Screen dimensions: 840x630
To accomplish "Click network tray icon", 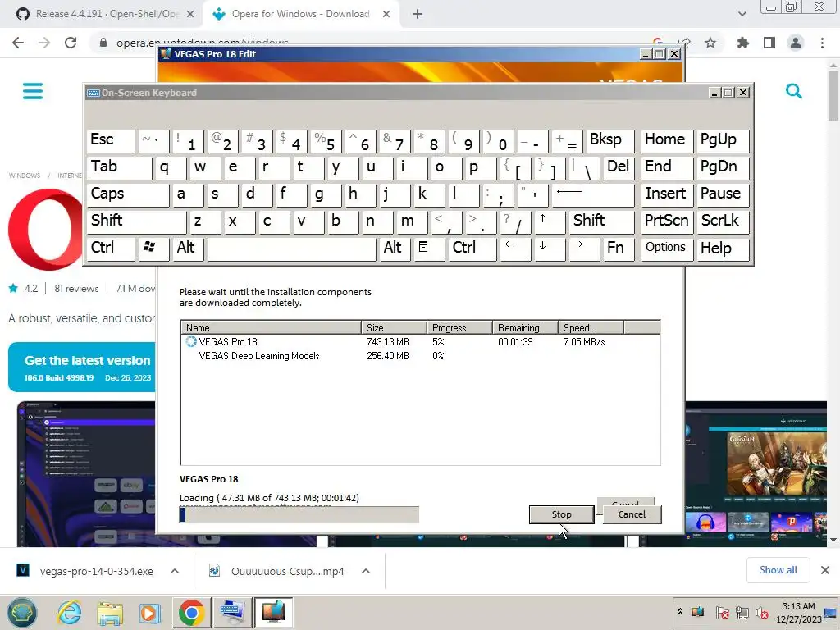I will tap(742, 612).
